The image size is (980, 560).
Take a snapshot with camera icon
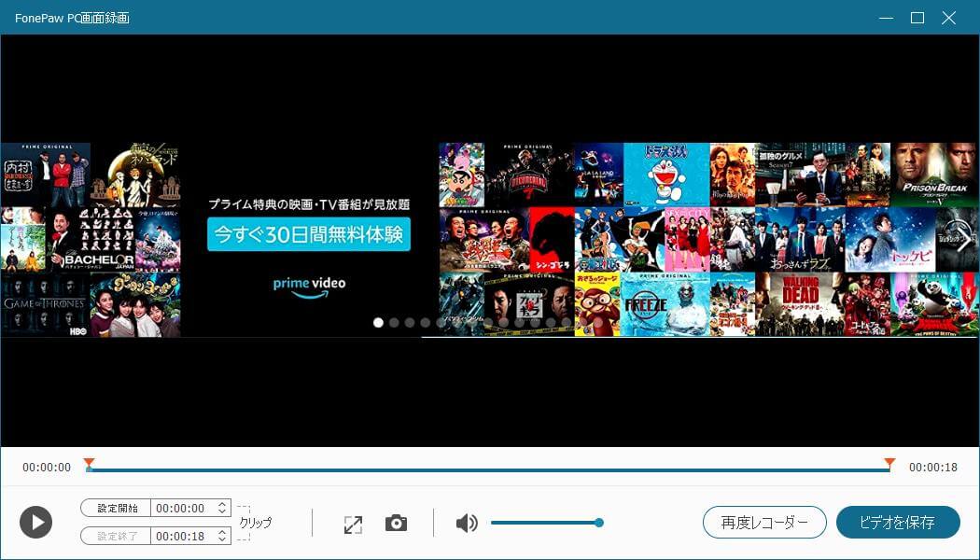click(x=396, y=523)
